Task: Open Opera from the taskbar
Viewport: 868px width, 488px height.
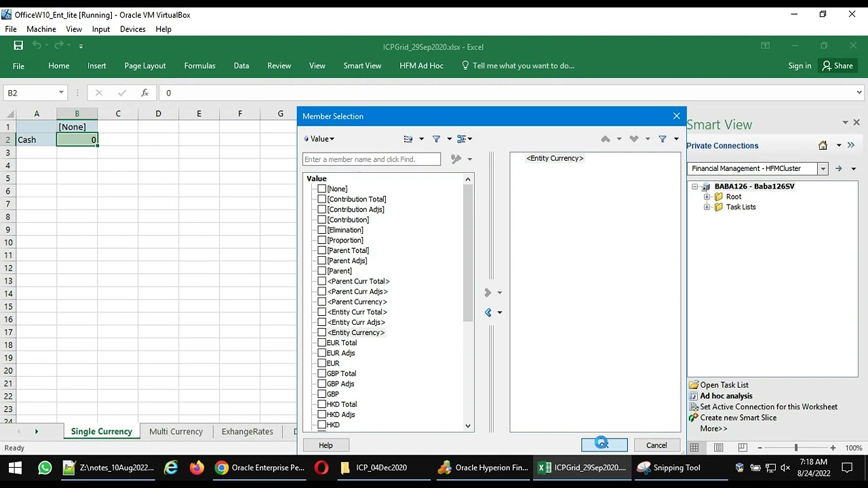Action: [x=321, y=468]
